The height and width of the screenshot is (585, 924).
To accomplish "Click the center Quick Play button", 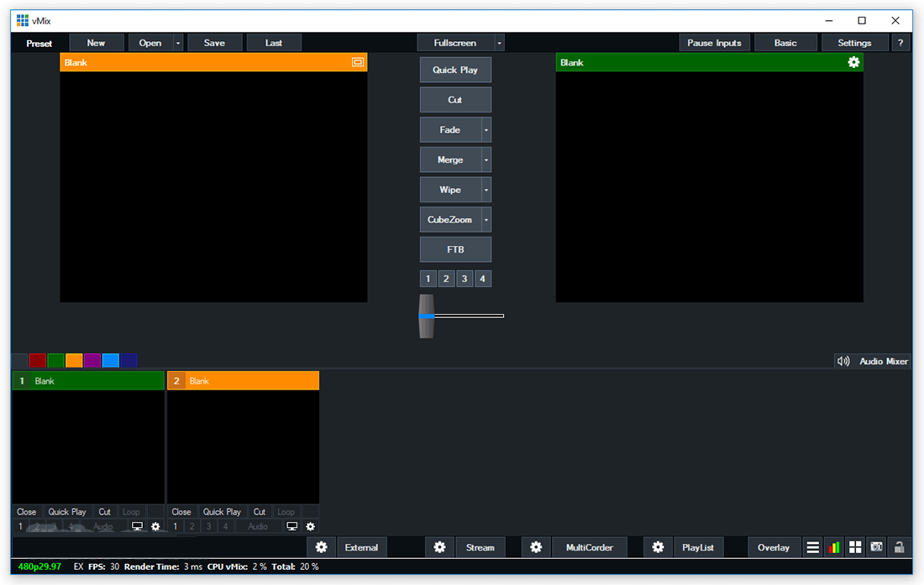I will pos(455,70).
